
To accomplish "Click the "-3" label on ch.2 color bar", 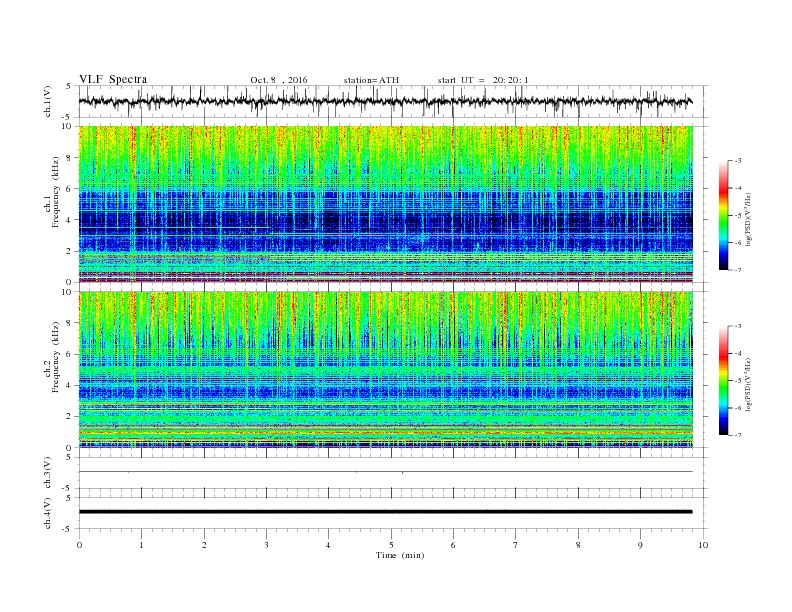I will [738, 326].
